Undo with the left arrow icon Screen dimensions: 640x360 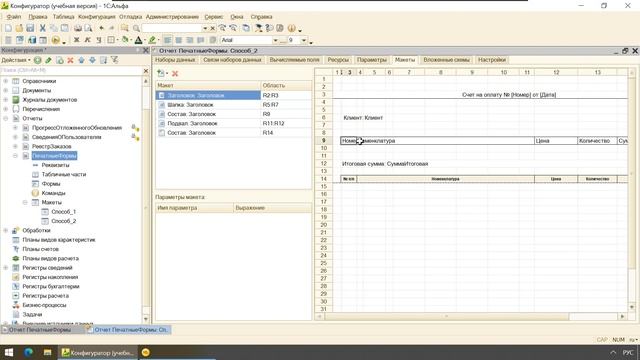tap(102, 28)
